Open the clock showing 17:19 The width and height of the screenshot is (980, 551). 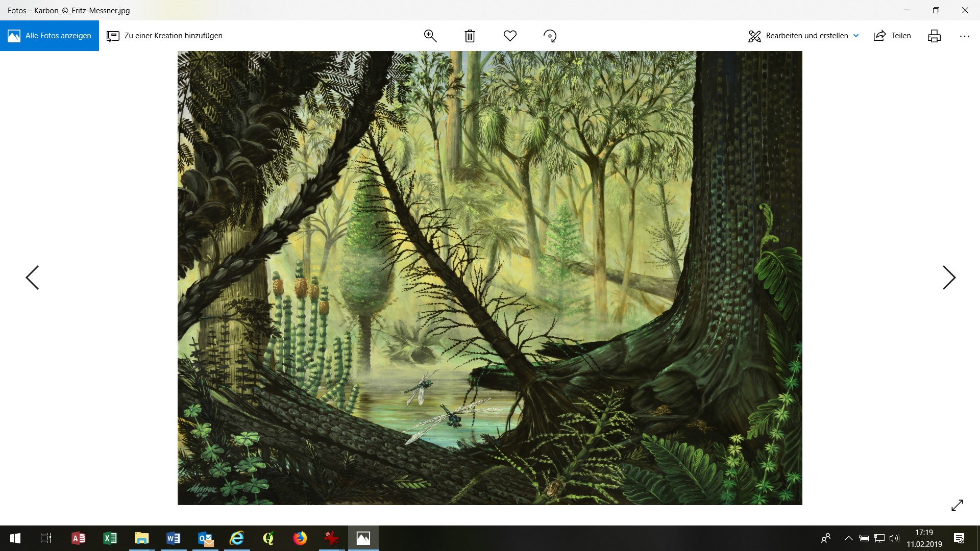924,538
